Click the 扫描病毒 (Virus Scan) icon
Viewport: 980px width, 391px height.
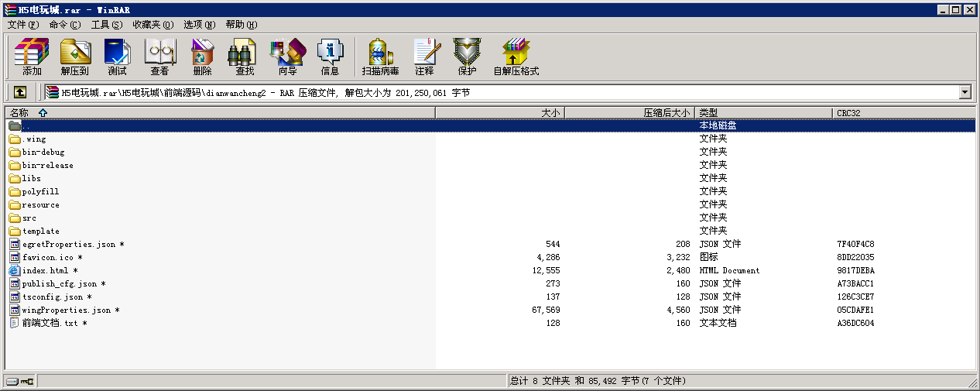click(380, 56)
